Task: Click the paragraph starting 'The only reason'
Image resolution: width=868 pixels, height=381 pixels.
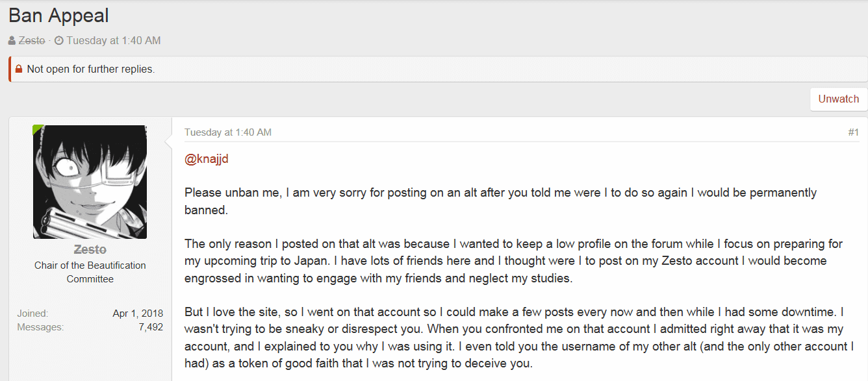Action: point(513,261)
